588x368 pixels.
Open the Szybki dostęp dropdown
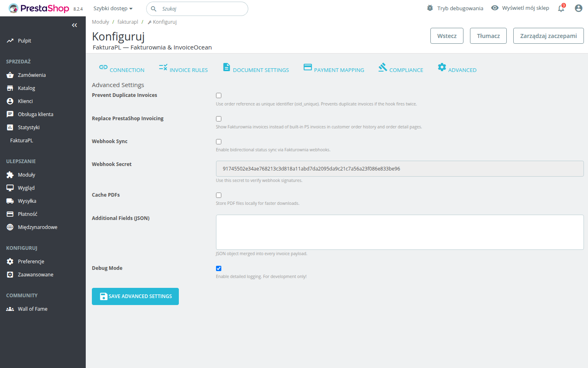(x=113, y=9)
